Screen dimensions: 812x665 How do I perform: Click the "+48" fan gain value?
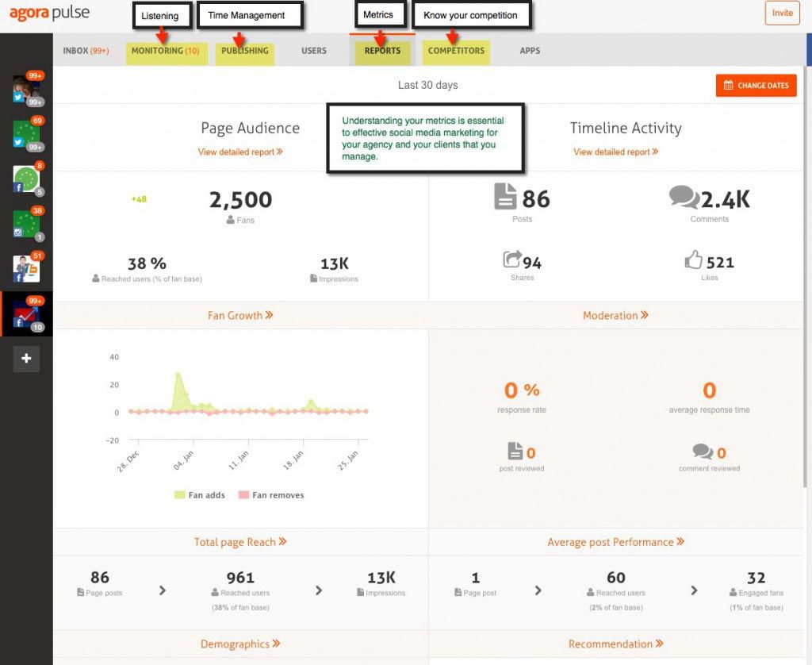tap(139, 199)
